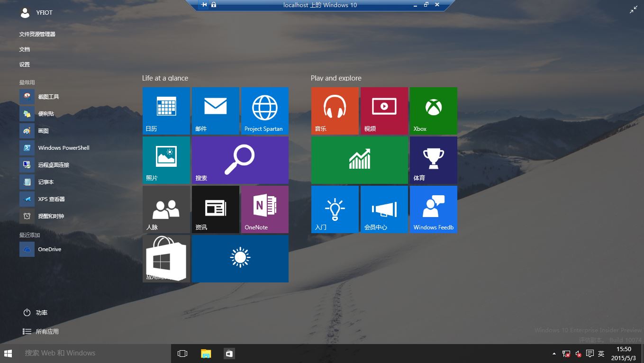644x363 pixels.
Task: Expand hidden system tray icons arrow
Action: pos(554,354)
